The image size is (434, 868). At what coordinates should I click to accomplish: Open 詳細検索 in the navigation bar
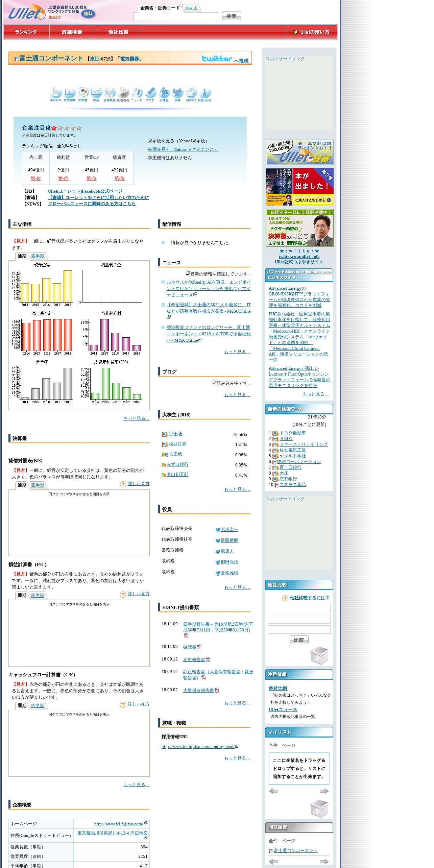pos(72,32)
